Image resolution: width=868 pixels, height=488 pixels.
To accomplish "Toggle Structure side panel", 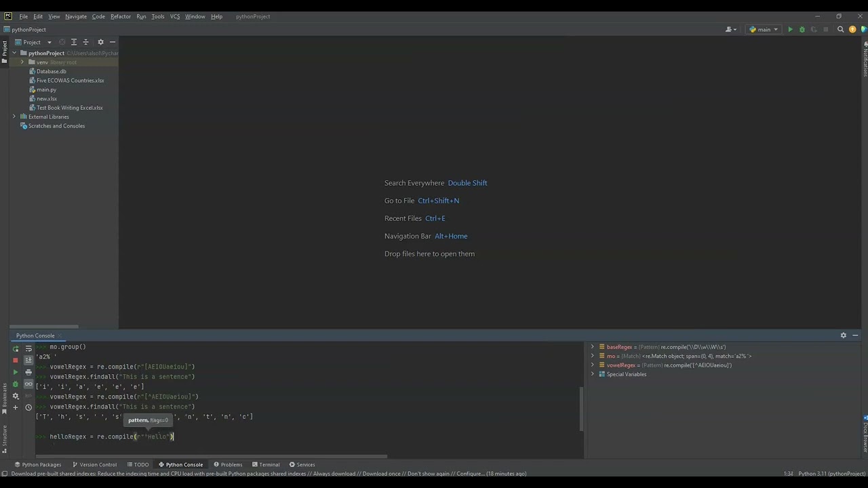I will [4, 439].
